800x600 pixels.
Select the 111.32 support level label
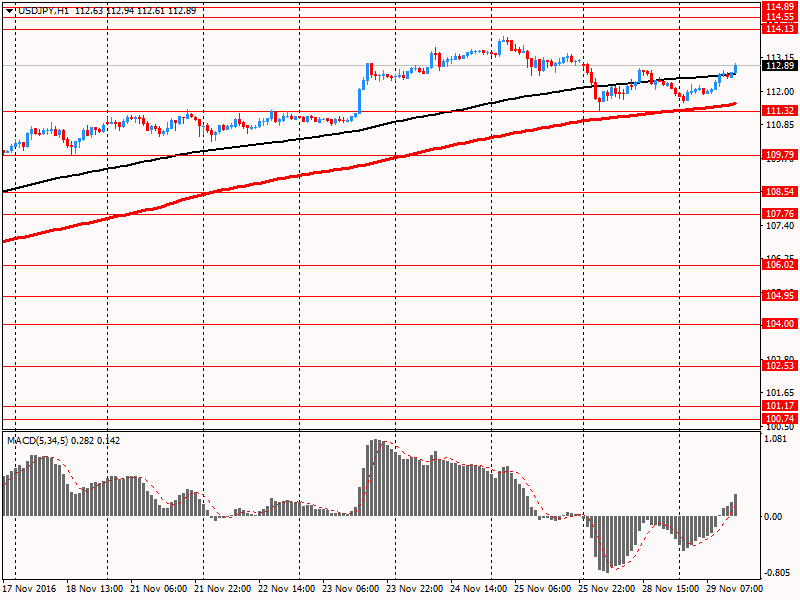tap(780, 111)
